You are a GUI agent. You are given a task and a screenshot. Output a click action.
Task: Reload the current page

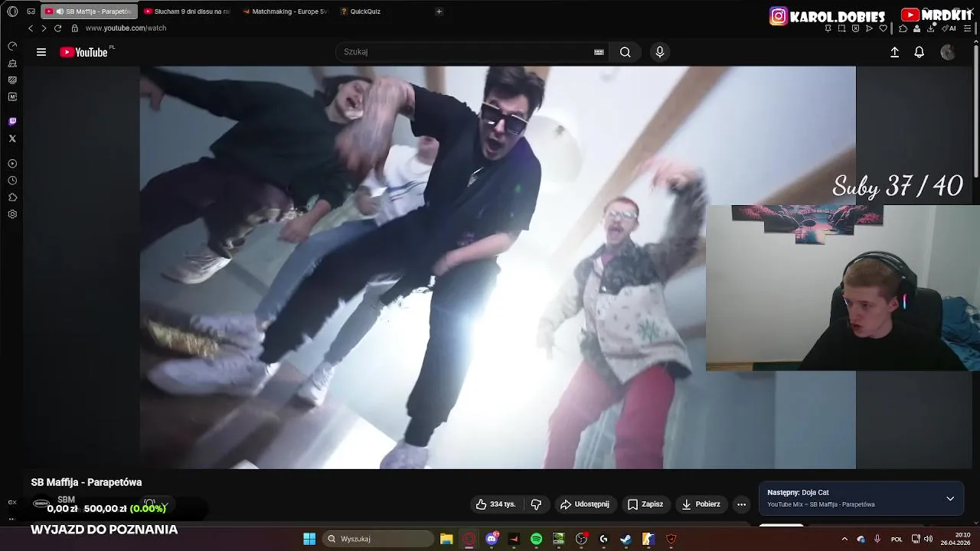(57, 28)
